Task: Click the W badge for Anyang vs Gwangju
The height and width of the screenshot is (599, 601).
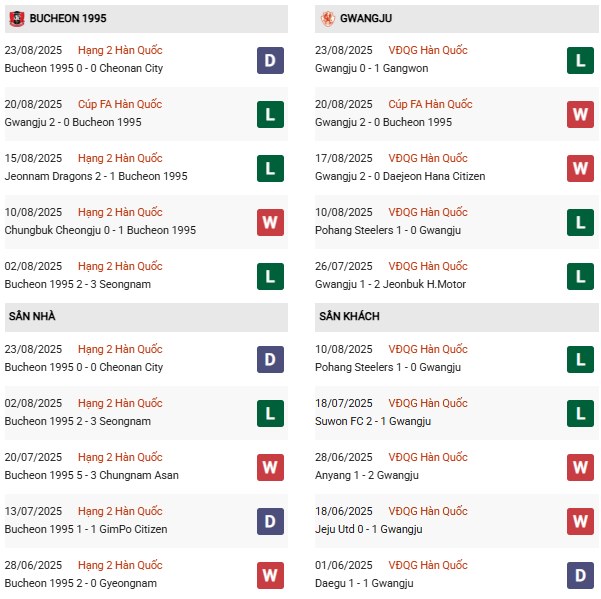Action: click(579, 467)
